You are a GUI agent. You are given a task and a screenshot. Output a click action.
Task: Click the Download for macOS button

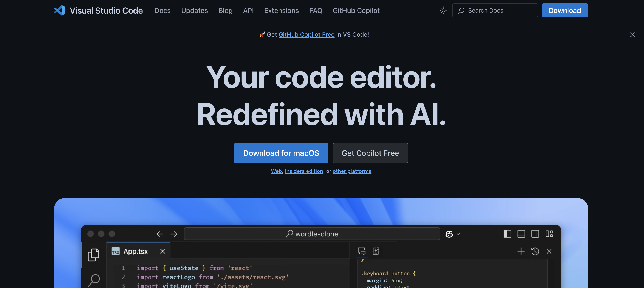pyautogui.click(x=281, y=153)
